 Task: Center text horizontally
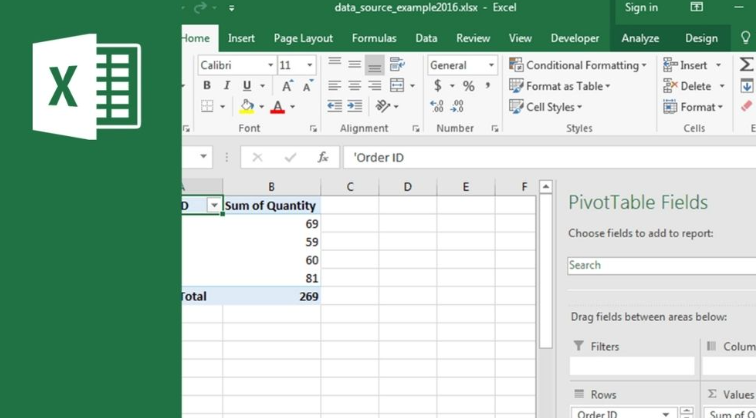(x=355, y=86)
